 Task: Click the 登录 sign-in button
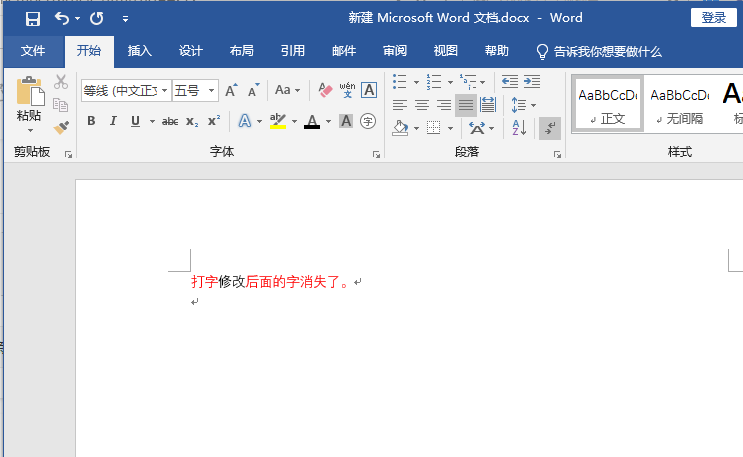click(714, 18)
